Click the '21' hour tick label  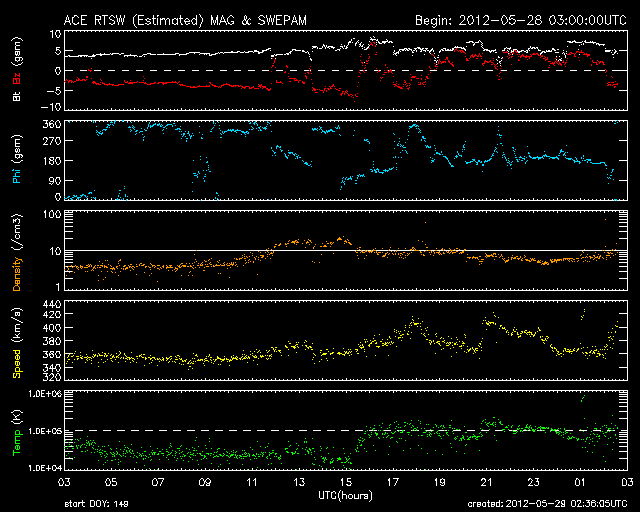tap(487, 482)
